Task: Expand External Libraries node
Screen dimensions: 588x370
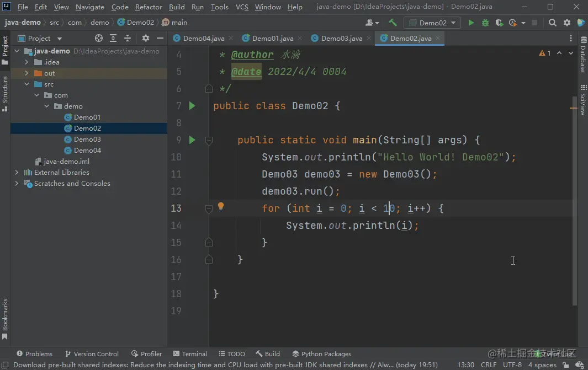Action: click(x=17, y=172)
